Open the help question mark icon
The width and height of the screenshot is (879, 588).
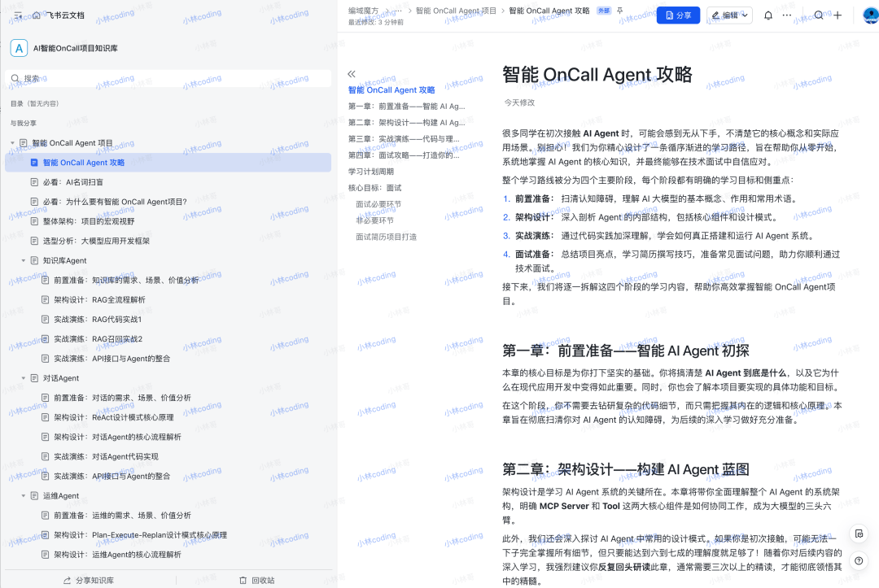(858, 560)
